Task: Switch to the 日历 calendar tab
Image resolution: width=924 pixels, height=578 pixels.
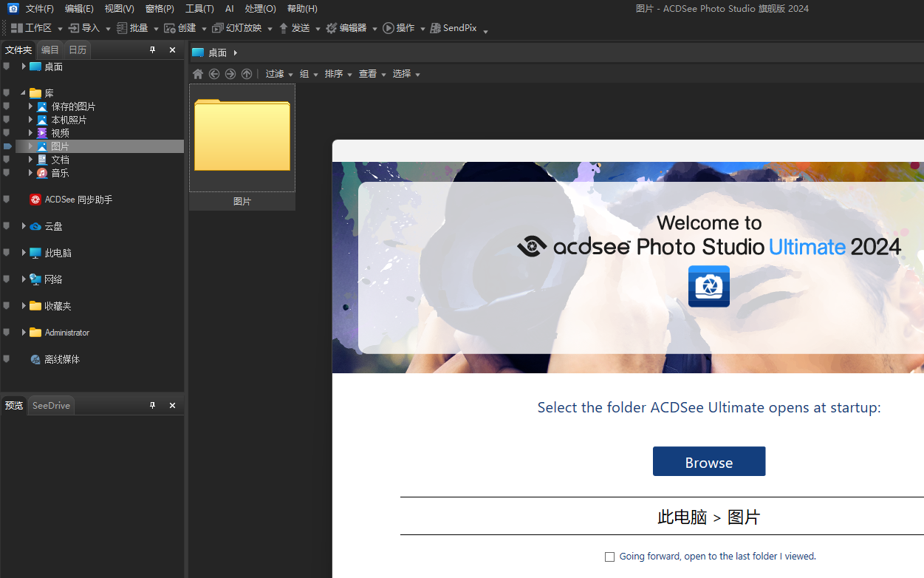Action: click(x=78, y=50)
